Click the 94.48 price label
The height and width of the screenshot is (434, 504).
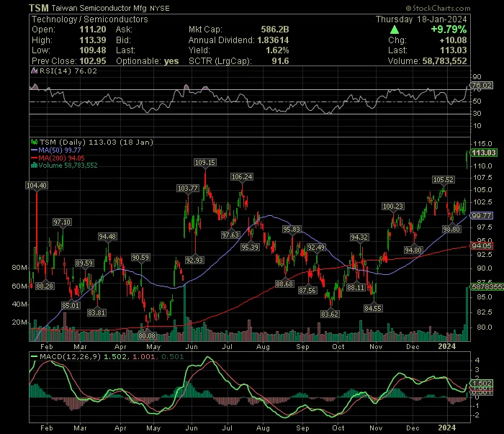pos(107,237)
